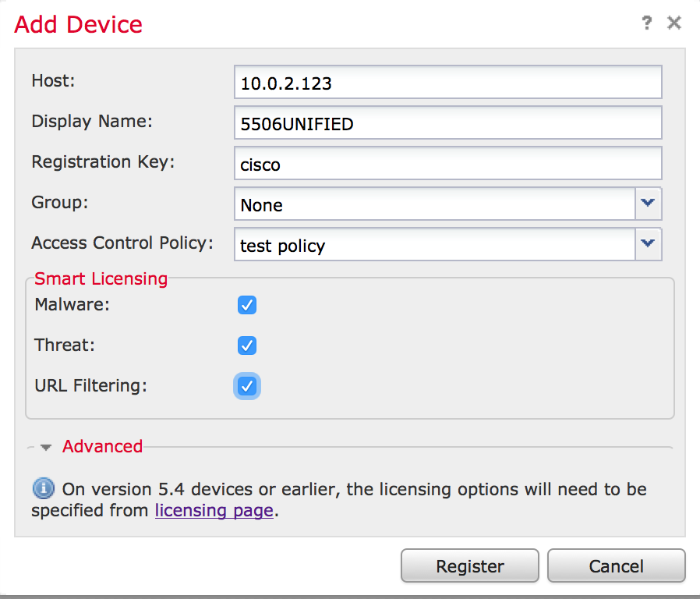
Task: Cancel adding the device
Action: 616,566
